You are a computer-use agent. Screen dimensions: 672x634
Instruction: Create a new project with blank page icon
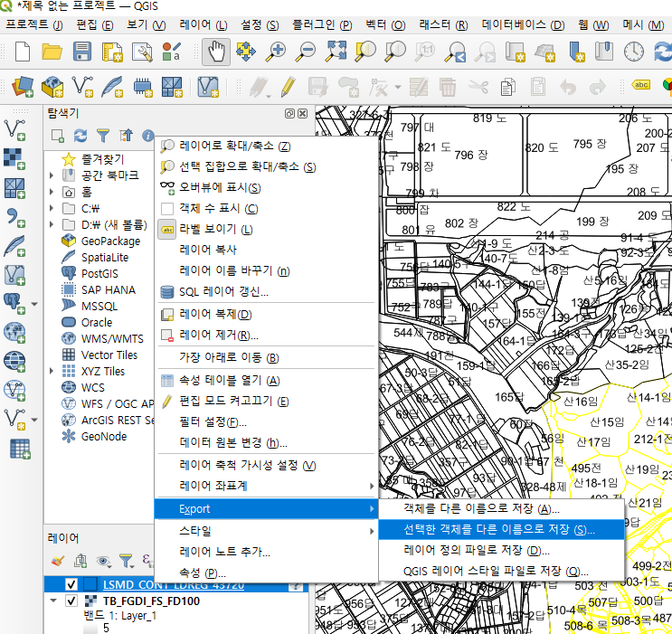[x=23, y=52]
